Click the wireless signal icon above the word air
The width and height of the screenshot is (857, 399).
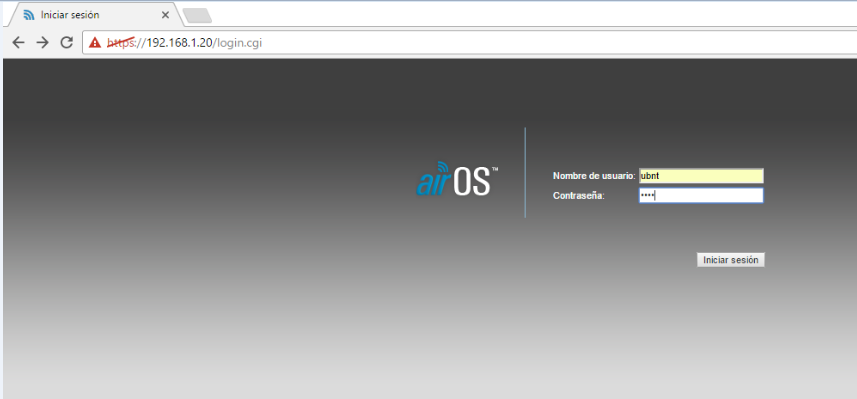[x=442, y=167]
